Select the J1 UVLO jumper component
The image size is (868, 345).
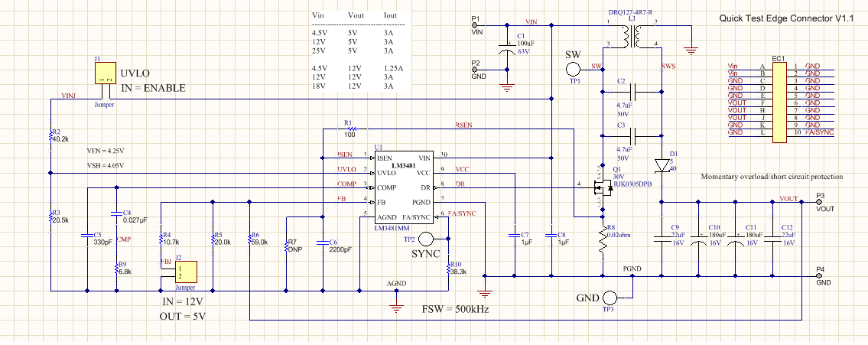(x=106, y=72)
